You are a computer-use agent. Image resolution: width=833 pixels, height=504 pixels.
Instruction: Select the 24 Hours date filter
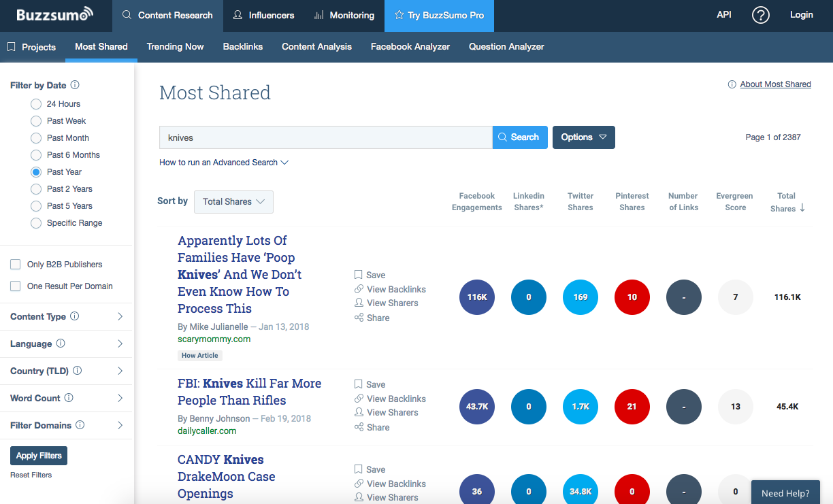(x=36, y=104)
